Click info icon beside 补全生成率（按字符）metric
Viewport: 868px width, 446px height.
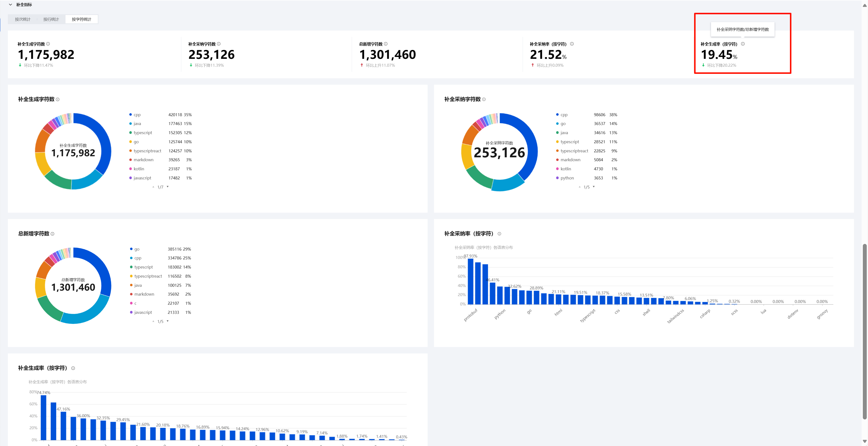point(743,44)
